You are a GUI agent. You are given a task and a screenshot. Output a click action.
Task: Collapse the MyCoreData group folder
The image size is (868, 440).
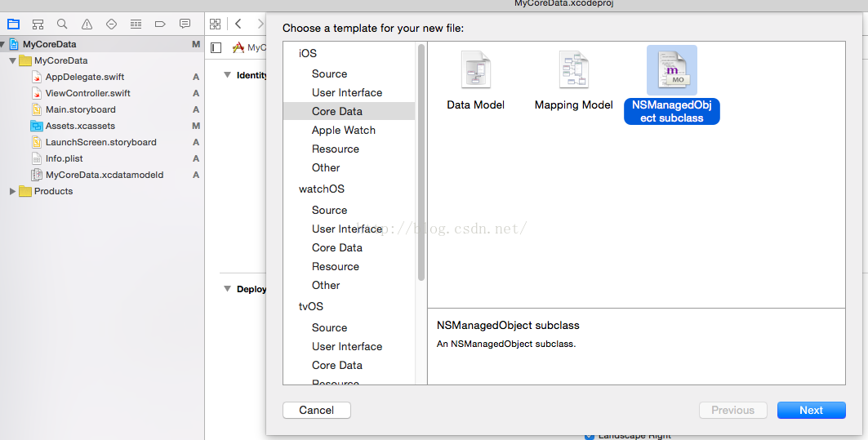(x=12, y=60)
